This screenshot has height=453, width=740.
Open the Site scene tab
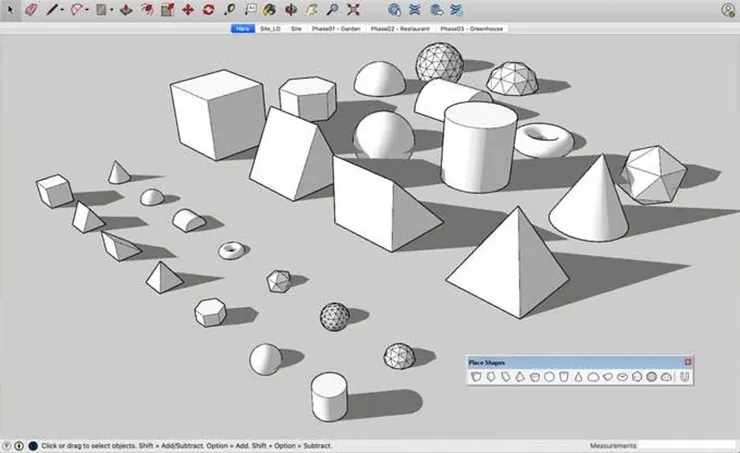[x=296, y=29]
